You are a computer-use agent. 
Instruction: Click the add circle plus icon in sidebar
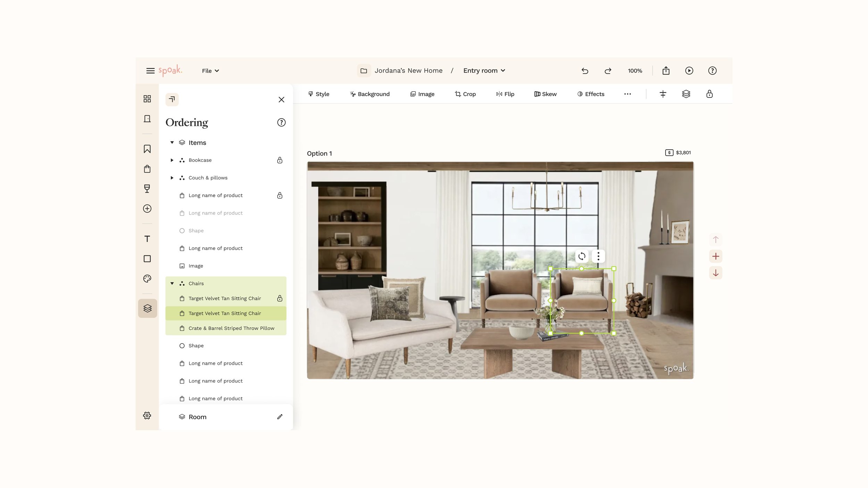click(147, 209)
